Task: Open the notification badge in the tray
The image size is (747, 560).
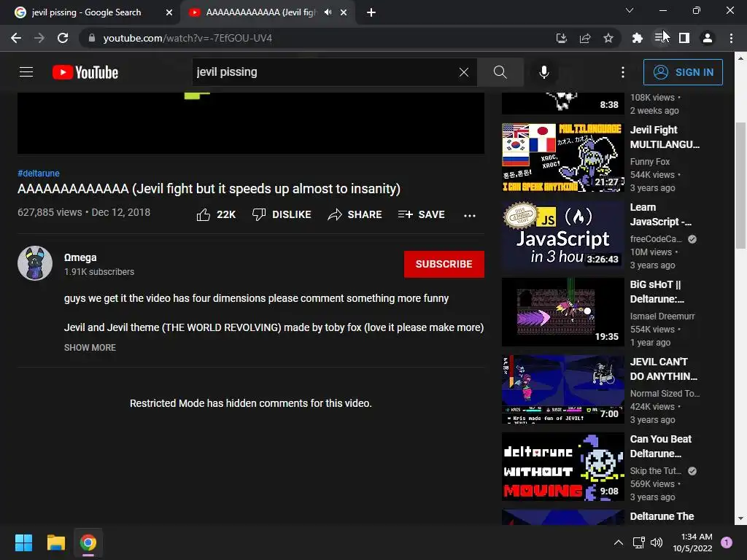Action: (x=727, y=542)
